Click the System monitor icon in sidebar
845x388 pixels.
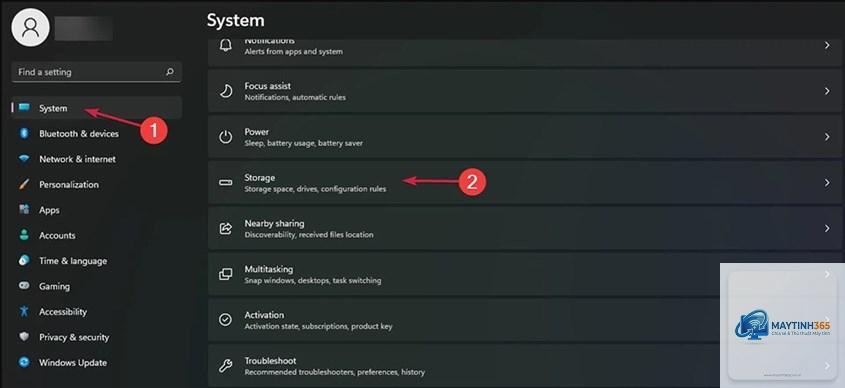click(x=24, y=108)
